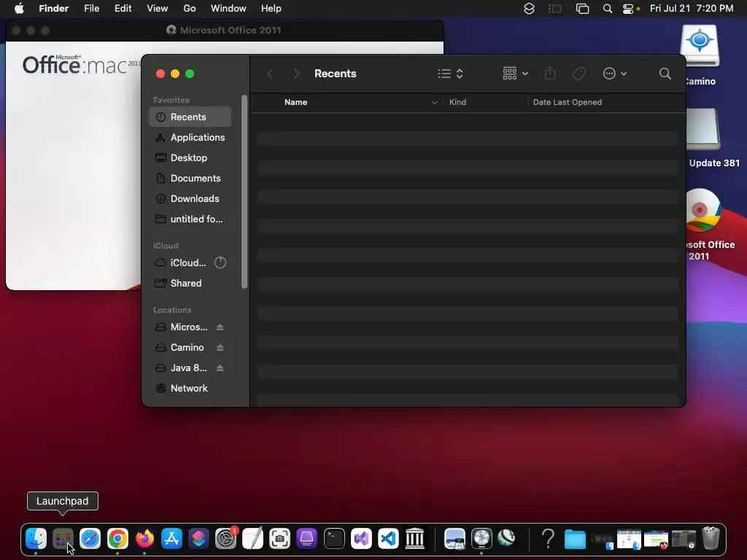The image size is (747, 560).
Task: Launch Google Chrome from the Dock
Action: click(117, 539)
